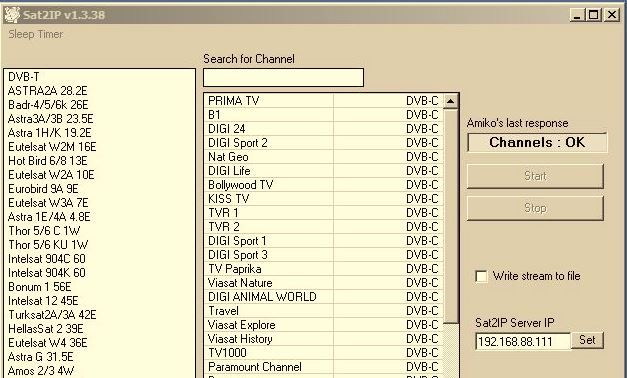Select Bollywood TV channel
627x378 pixels.
tap(324, 184)
